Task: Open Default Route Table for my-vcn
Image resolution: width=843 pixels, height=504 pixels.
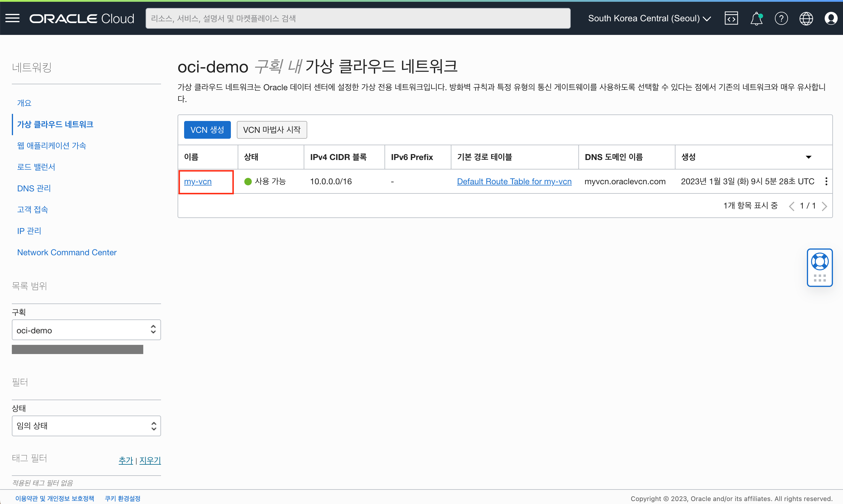Action: 514,181
